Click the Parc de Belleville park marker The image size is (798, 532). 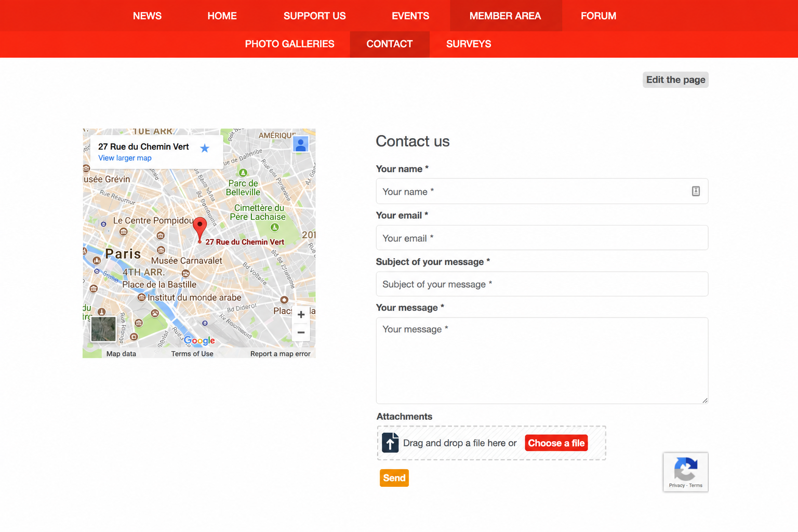(243, 172)
